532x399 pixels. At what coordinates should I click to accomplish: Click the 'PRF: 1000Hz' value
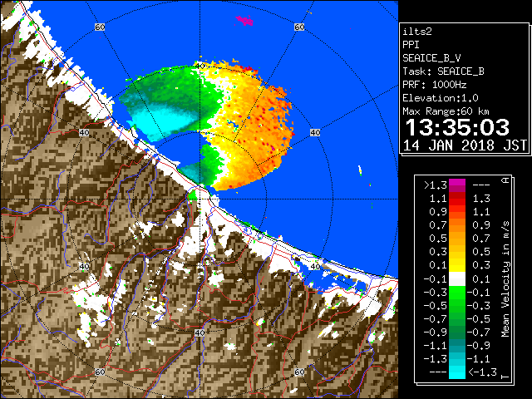(434, 85)
